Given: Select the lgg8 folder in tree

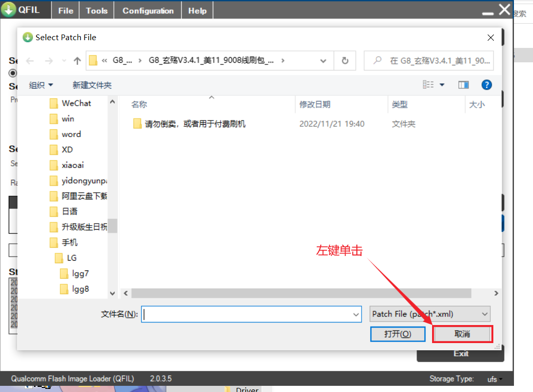Looking at the screenshot, I should 80,289.
